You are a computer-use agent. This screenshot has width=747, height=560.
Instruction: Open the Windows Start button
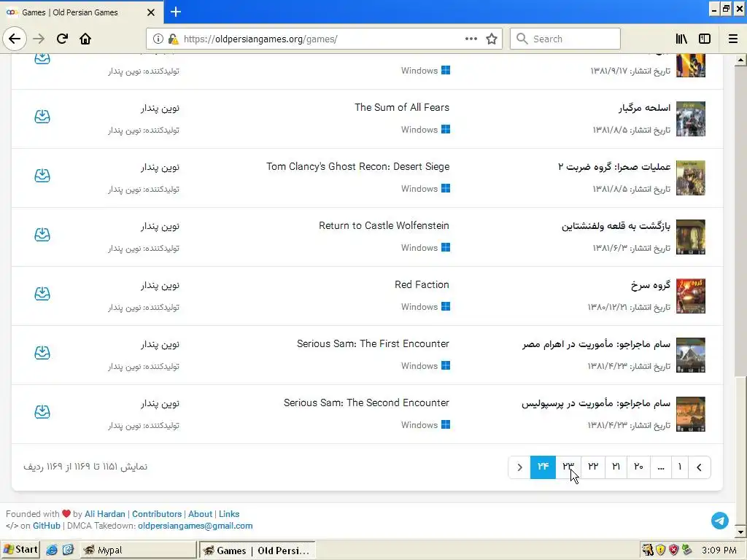[x=20, y=550]
